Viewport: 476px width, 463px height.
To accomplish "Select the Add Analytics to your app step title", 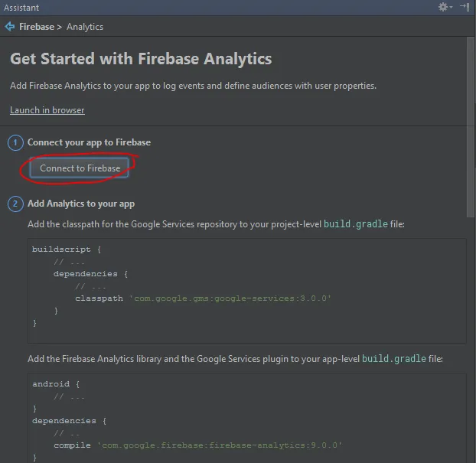I will pos(81,204).
